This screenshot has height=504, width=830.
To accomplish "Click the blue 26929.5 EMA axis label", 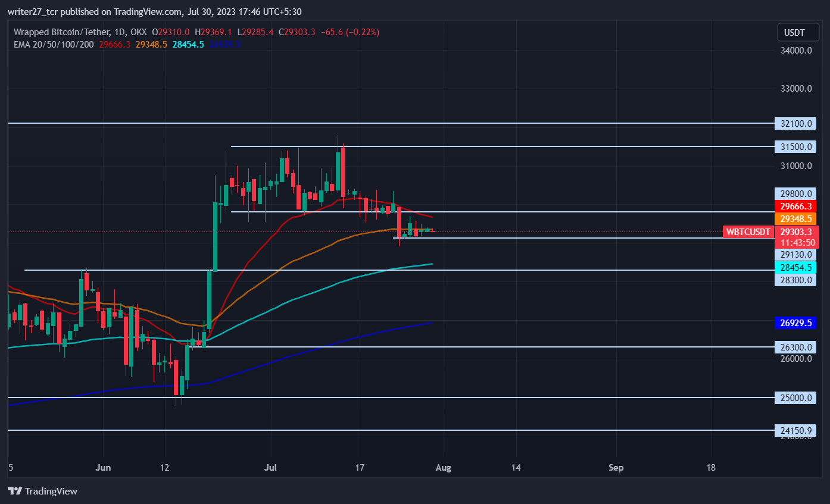I will [796, 323].
